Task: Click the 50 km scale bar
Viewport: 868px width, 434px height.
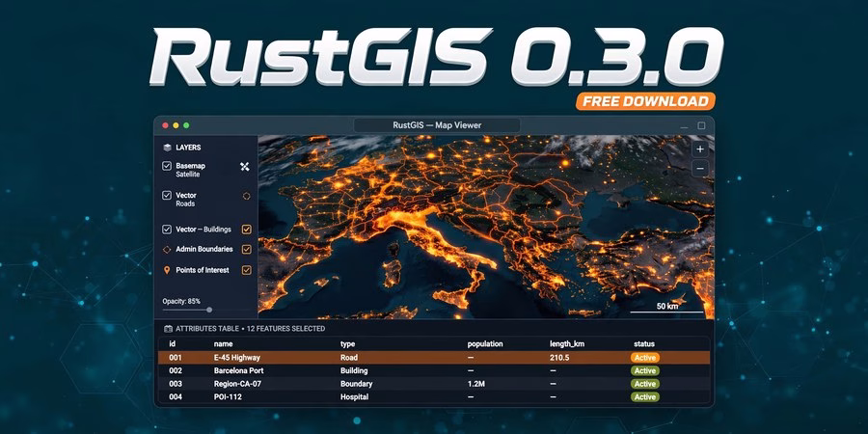Action: pos(667,309)
